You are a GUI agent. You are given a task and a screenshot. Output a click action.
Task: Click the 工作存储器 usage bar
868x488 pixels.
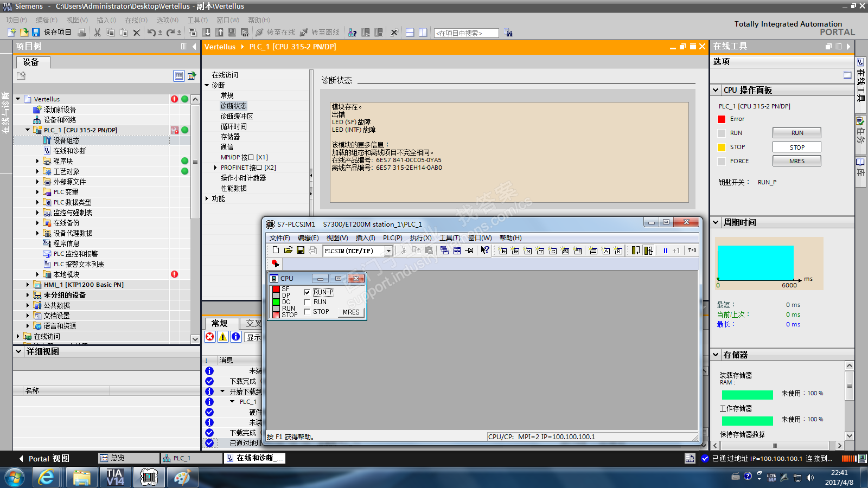[747, 421]
